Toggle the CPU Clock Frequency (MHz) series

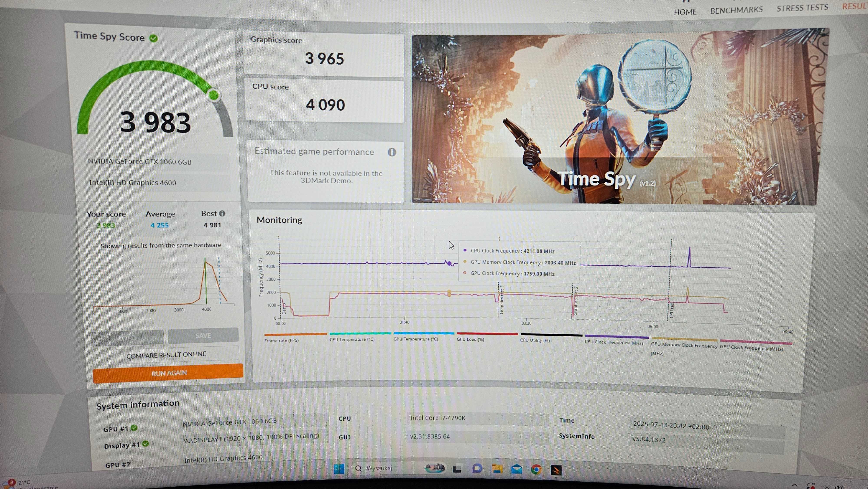617,340
